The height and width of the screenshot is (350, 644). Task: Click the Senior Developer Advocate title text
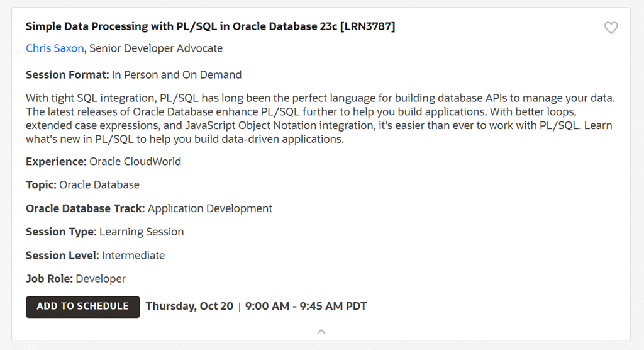156,48
